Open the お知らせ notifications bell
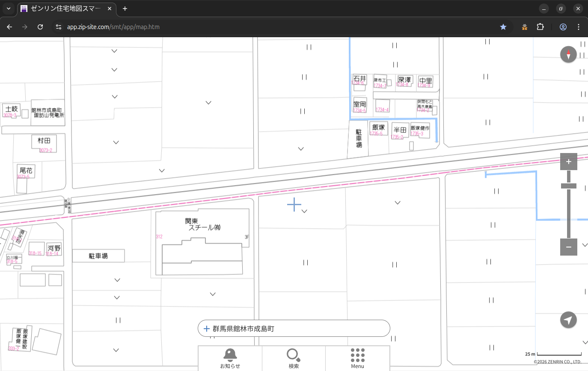This screenshot has height=371, width=588. click(x=230, y=355)
